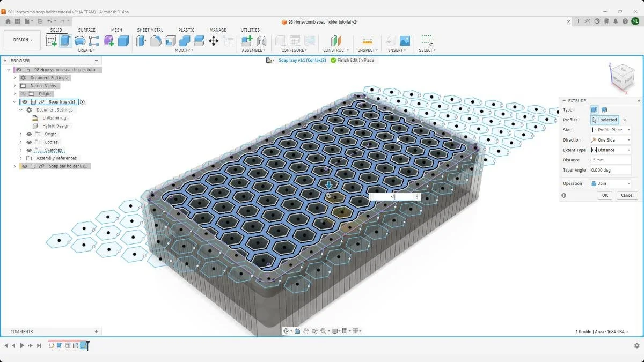644x362 pixels.
Task: Toggle visibility of Soap tray v1:1
Action: pyautogui.click(x=25, y=102)
